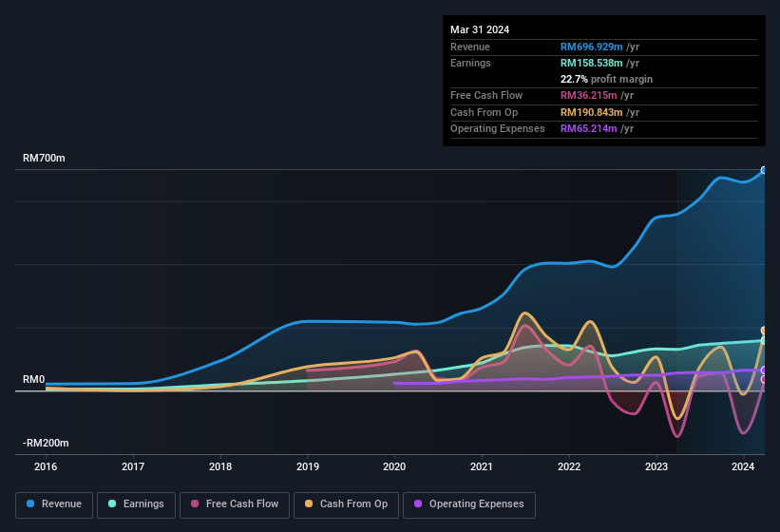The width and height of the screenshot is (780, 532).
Task: Click the 2022 x-axis label
Action: click(569, 466)
